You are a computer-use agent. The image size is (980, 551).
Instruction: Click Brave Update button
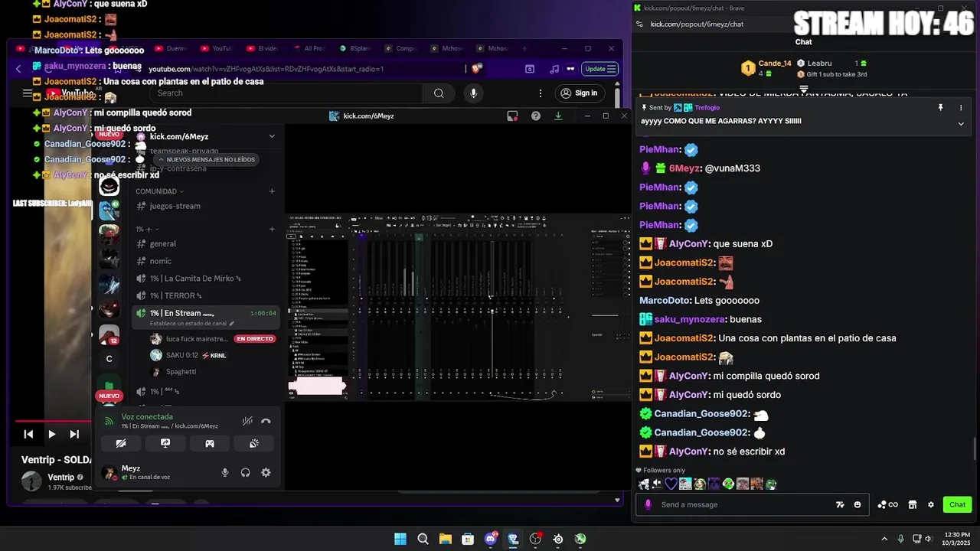point(599,69)
